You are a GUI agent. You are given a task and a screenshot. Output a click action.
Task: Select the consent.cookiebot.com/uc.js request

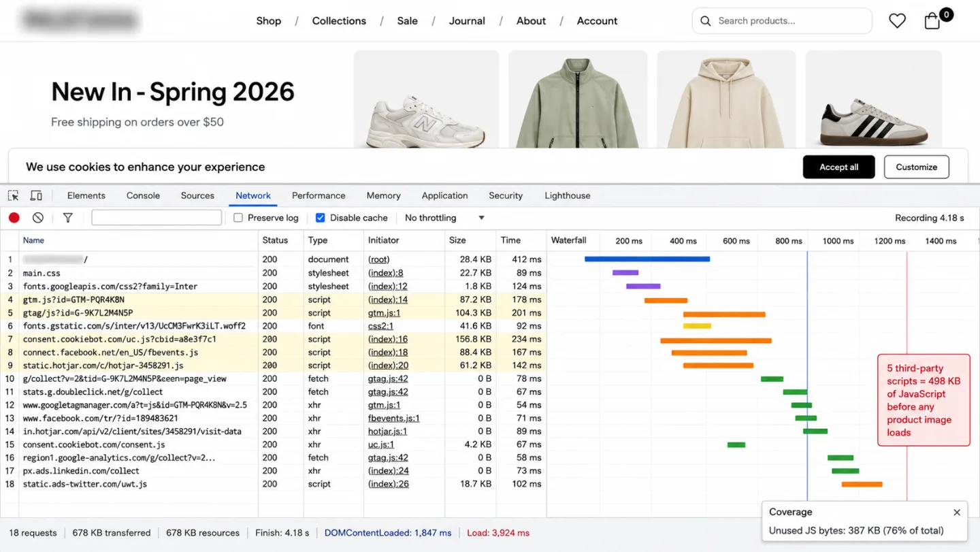coord(273,339)
